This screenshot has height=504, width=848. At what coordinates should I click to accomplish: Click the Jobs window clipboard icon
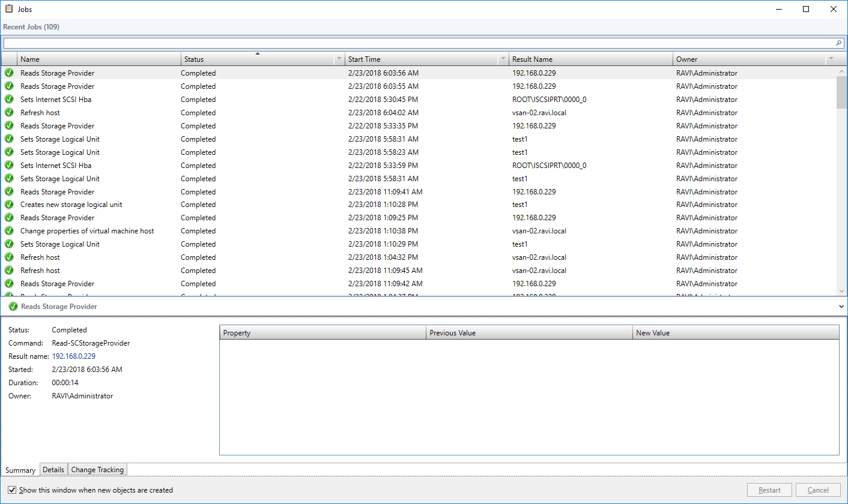[x=9, y=9]
